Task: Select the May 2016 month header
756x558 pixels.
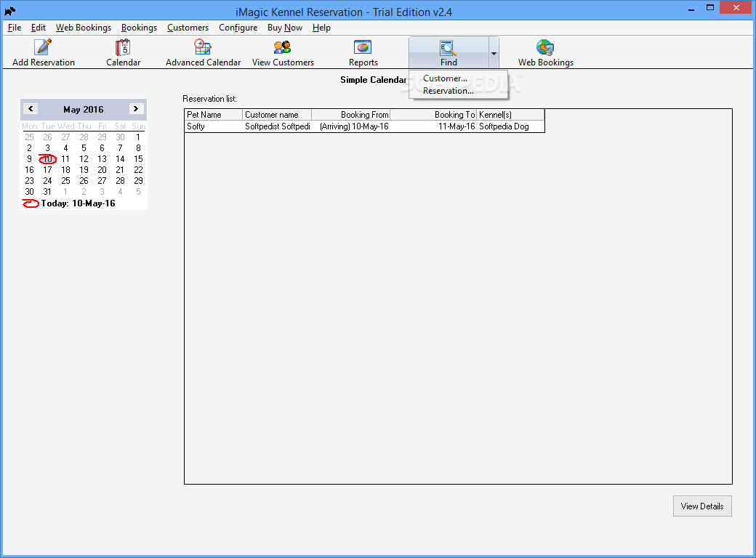Action: pyautogui.click(x=84, y=110)
